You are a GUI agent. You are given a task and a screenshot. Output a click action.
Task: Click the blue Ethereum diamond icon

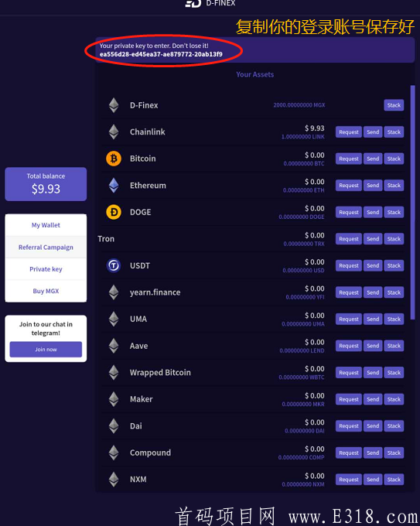(x=114, y=185)
